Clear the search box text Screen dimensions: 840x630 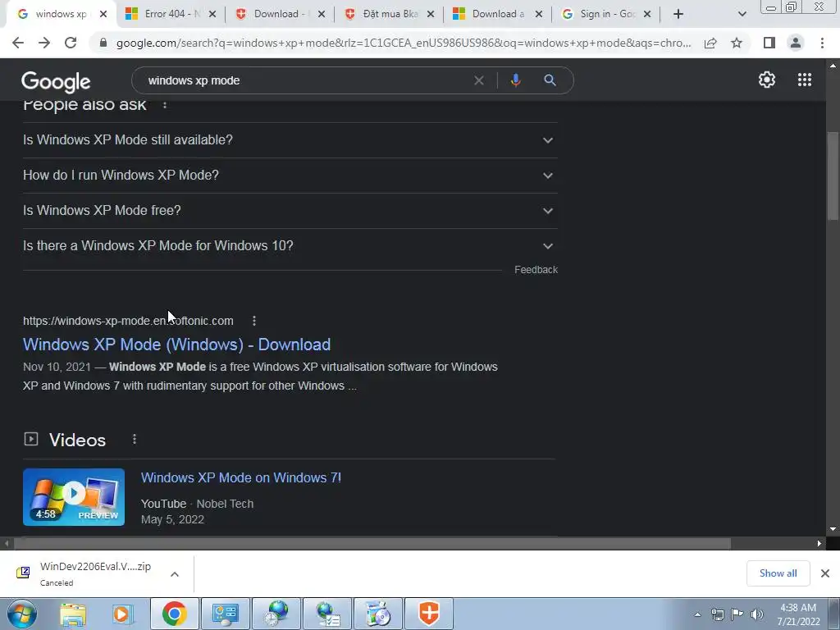(479, 80)
